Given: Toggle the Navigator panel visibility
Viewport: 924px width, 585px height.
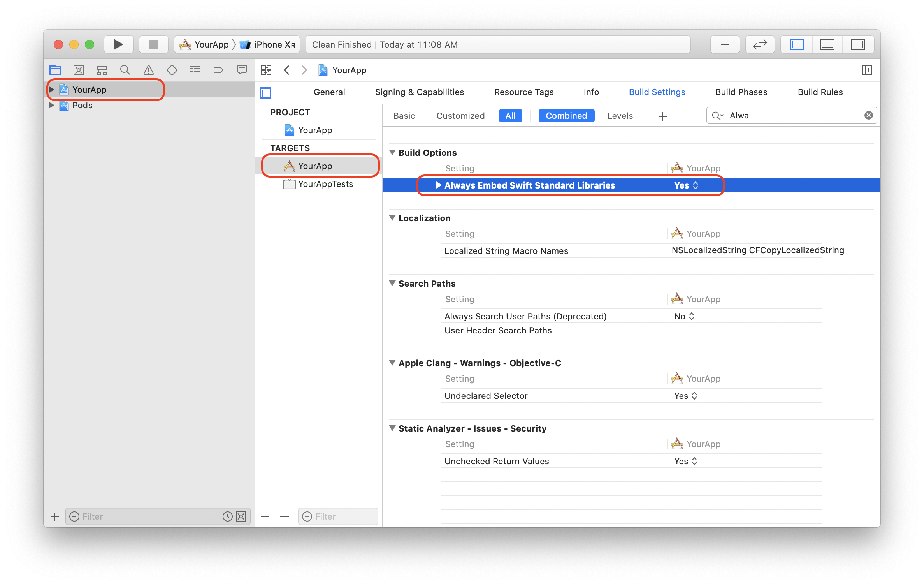Looking at the screenshot, I should tap(797, 44).
